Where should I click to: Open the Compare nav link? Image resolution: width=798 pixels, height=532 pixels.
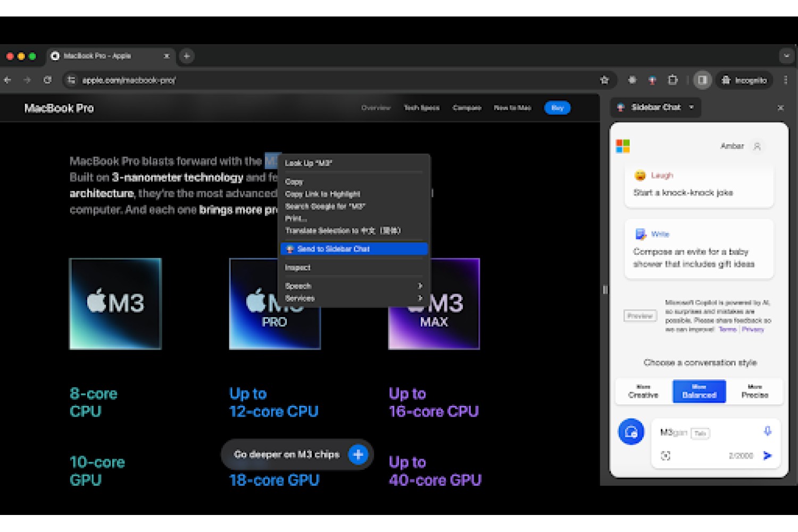pyautogui.click(x=467, y=108)
